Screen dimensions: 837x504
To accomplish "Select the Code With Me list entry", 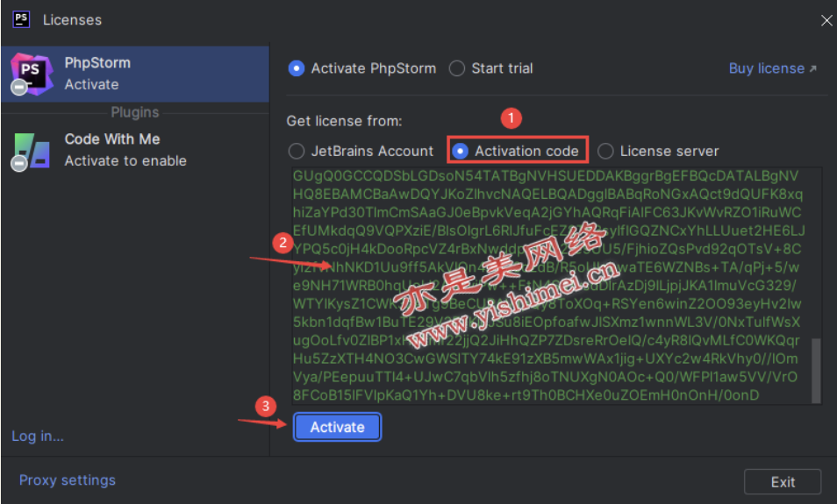I will (135, 150).
